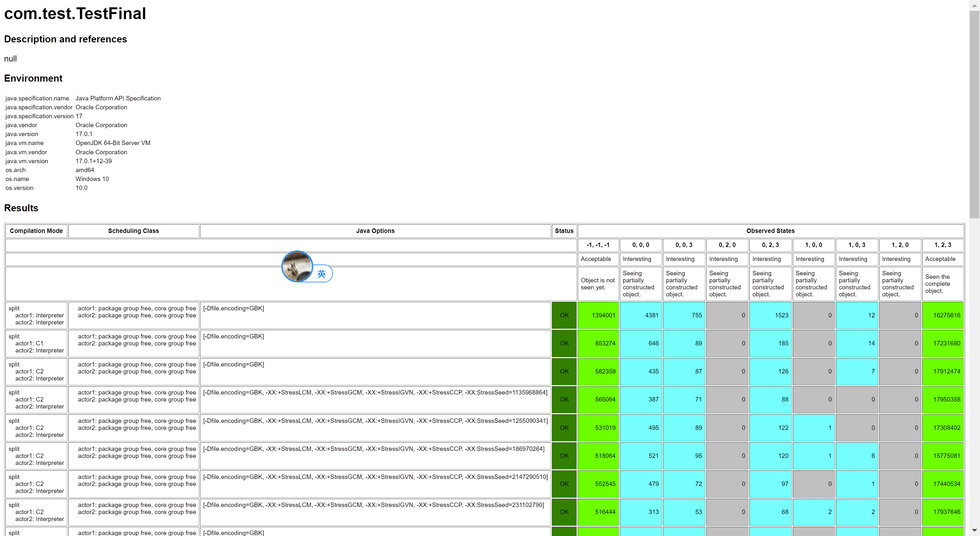Click the OK status badge sixth row
Viewport: 980px width, 536px height.
[563, 455]
